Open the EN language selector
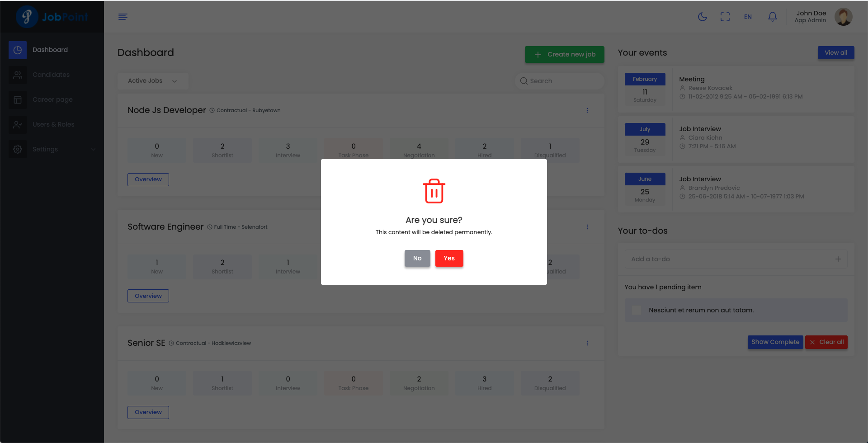This screenshot has width=868, height=443. (748, 17)
